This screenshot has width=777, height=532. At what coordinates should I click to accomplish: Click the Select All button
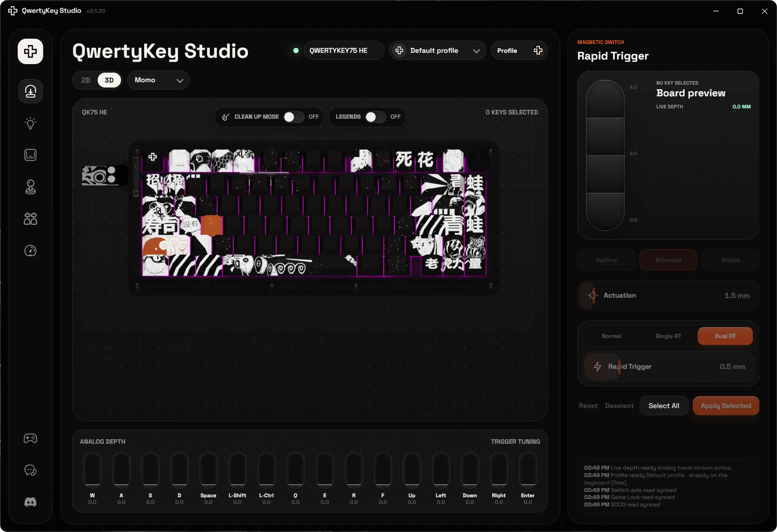(x=664, y=406)
